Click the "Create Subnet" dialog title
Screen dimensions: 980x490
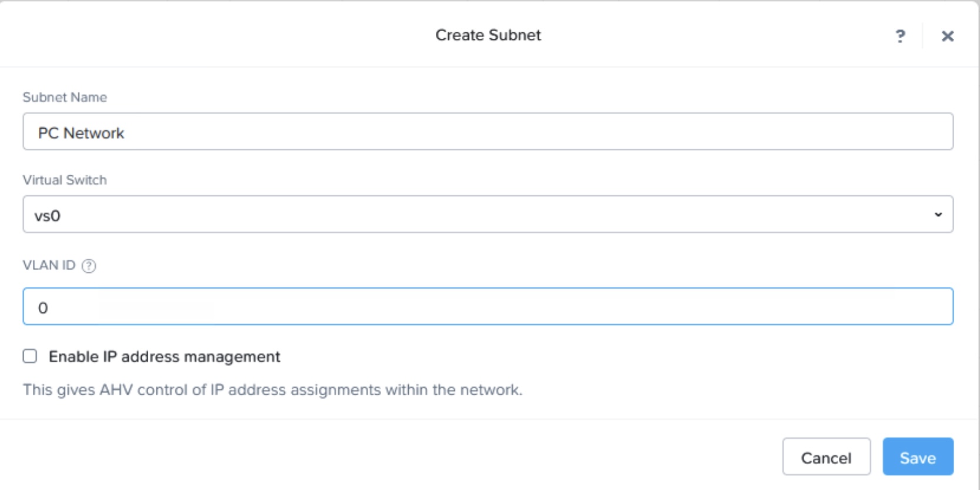tap(488, 35)
